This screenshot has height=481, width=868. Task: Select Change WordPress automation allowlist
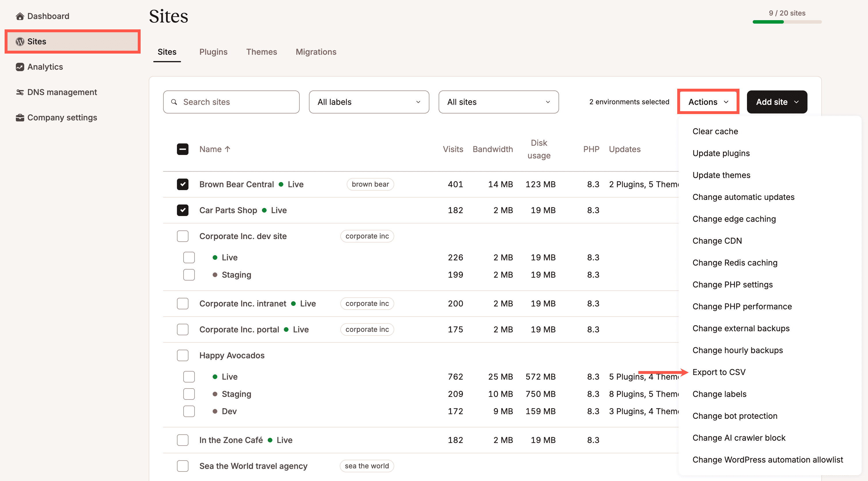coord(768,460)
